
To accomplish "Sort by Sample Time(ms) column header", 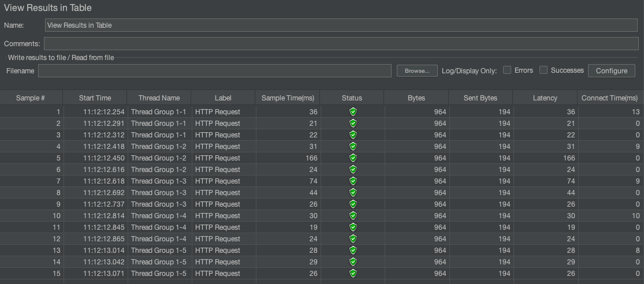I will click(x=288, y=98).
